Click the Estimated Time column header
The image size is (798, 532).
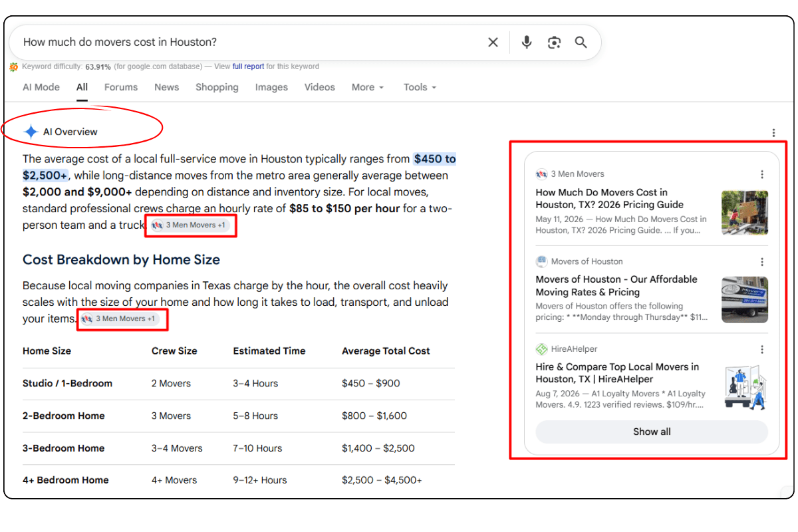coord(269,351)
